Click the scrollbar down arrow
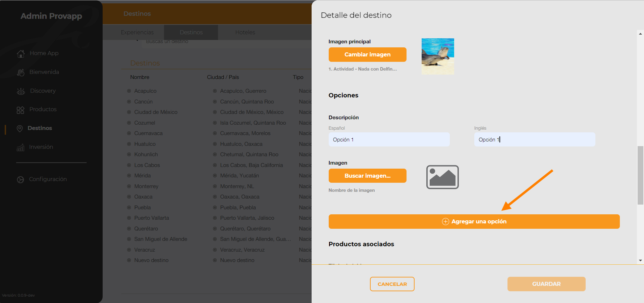This screenshot has height=303, width=644. [x=640, y=260]
